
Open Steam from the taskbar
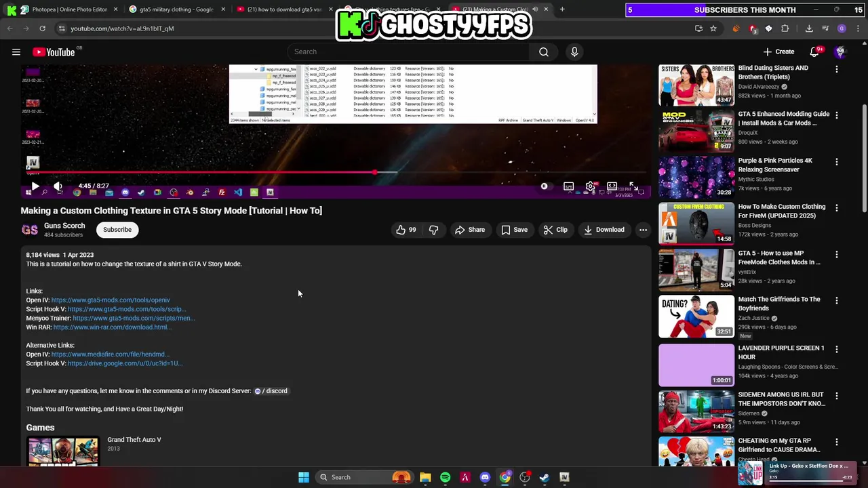544,477
